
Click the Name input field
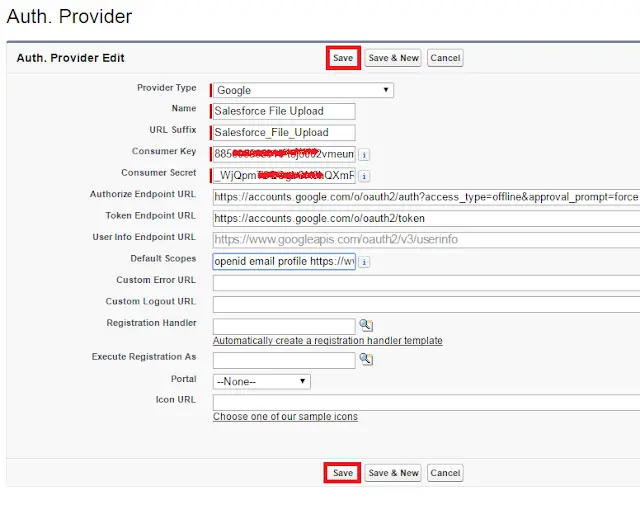[x=284, y=111]
